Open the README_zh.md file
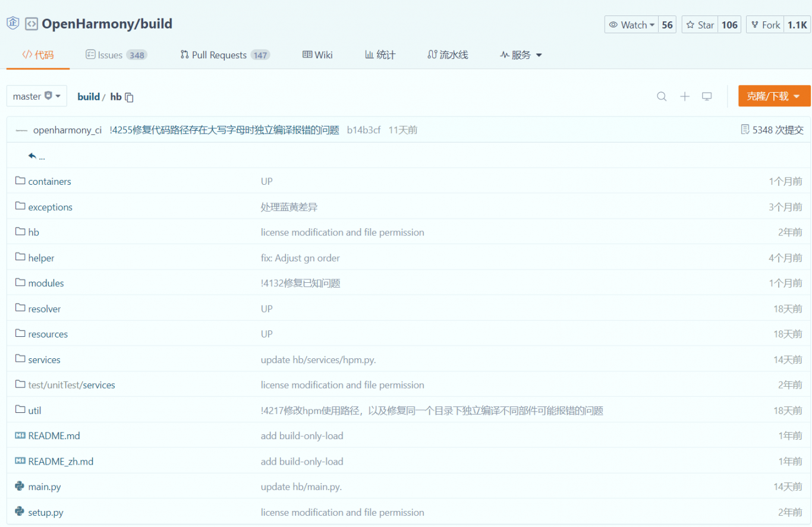 (61, 461)
